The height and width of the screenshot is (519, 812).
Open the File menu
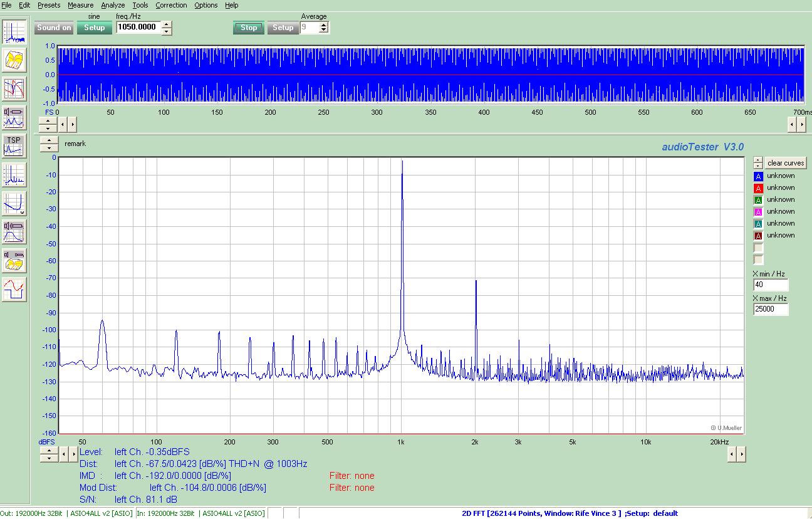click(6, 5)
